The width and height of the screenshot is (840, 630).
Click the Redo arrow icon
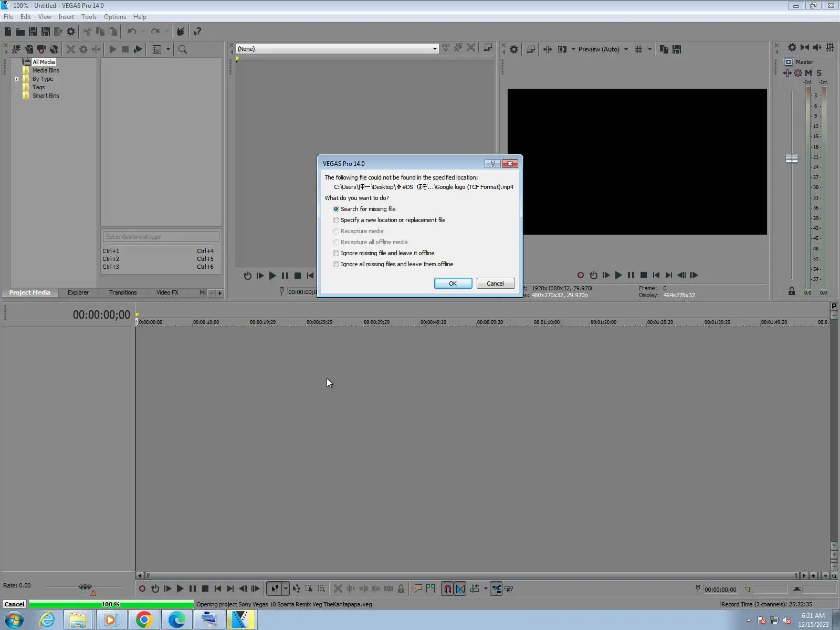click(155, 31)
